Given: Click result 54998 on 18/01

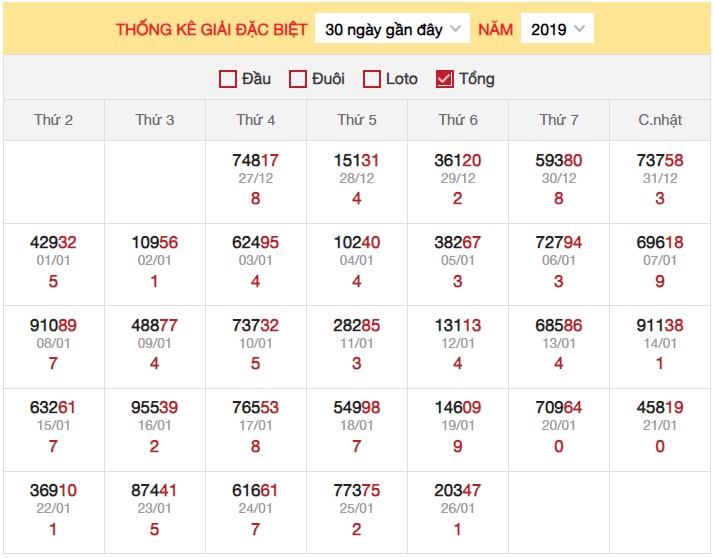Looking at the screenshot, I should coord(357,408).
